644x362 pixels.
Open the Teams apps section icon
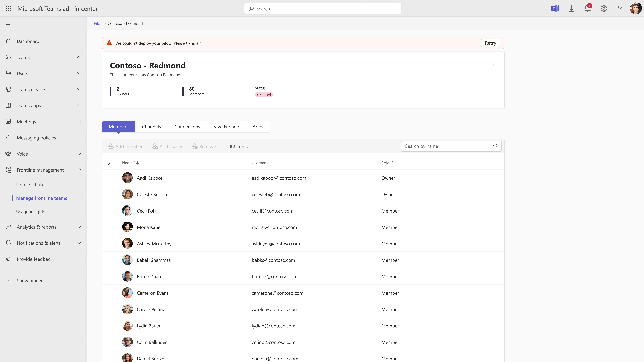pyautogui.click(x=8, y=105)
